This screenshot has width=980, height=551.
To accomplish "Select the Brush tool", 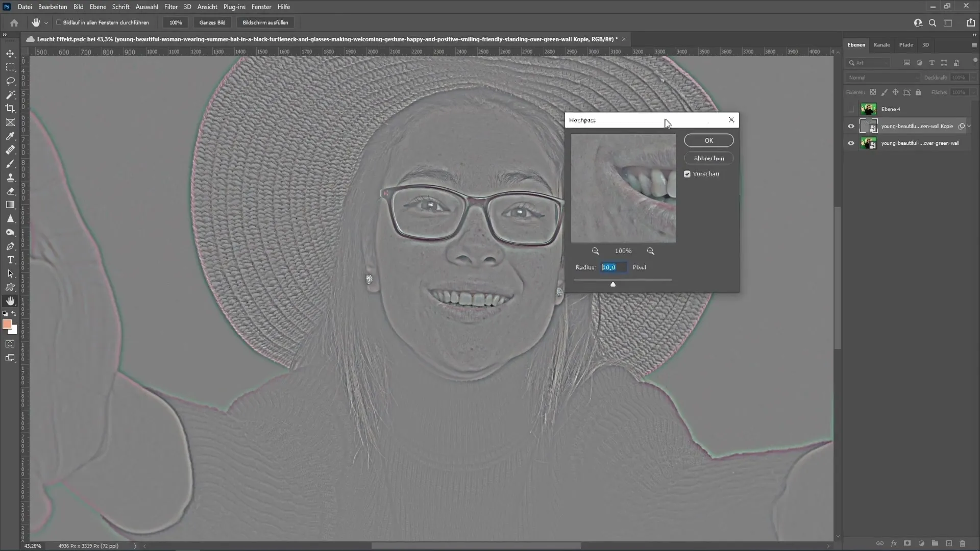I will pyautogui.click(x=10, y=164).
